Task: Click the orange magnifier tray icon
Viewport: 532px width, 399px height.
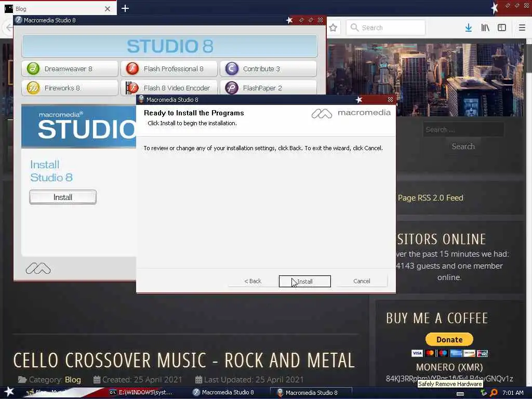Action: (494, 393)
